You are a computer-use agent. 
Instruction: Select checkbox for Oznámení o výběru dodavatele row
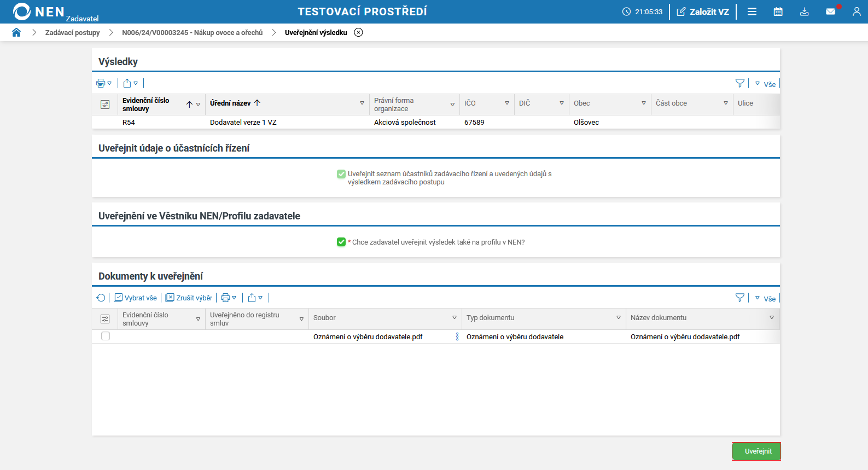click(x=106, y=336)
